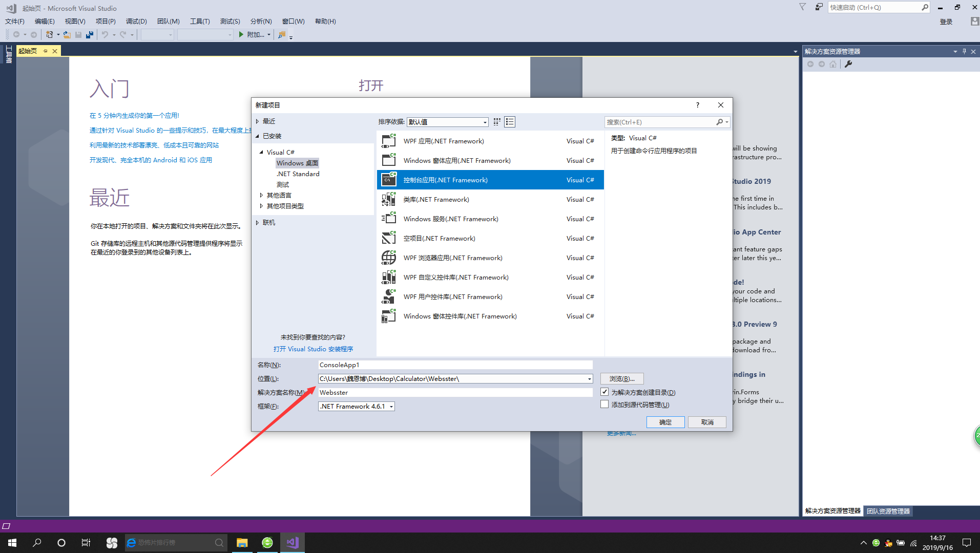This screenshot has height=553, width=980.
Task: Select 类库(.NET Framework) template
Action: pos(490,199)
